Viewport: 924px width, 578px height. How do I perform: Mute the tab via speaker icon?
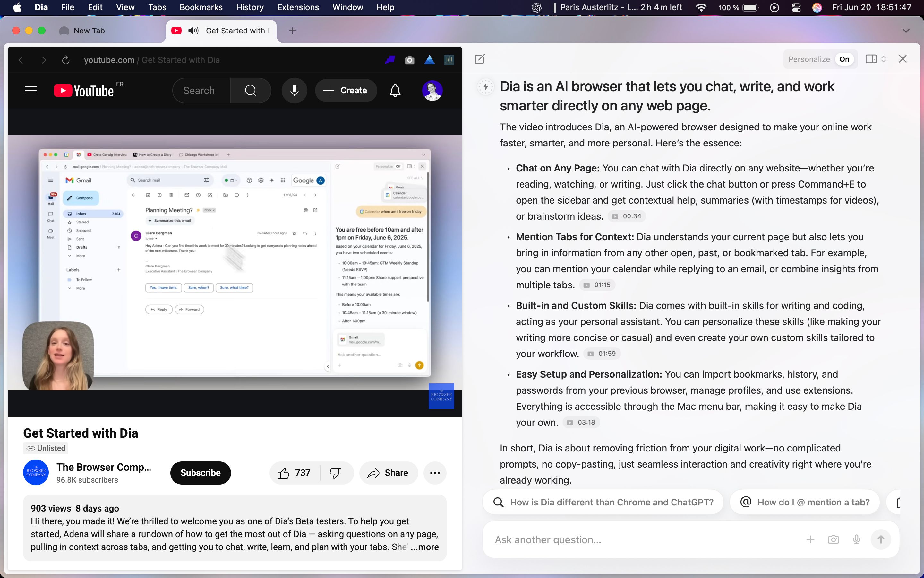(x=193, y=31)
